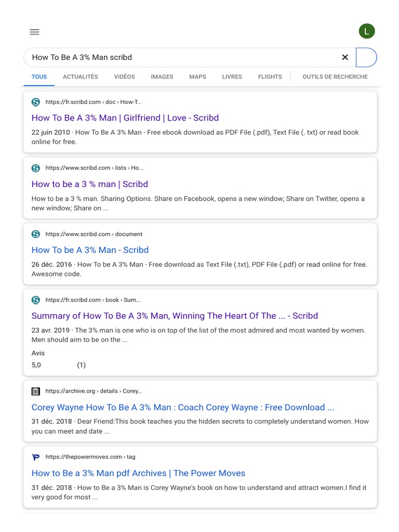Open 'How to be a 3 % man | Scribd' result
Viewport: 399px width, 532px height.
tap(90, 184)
